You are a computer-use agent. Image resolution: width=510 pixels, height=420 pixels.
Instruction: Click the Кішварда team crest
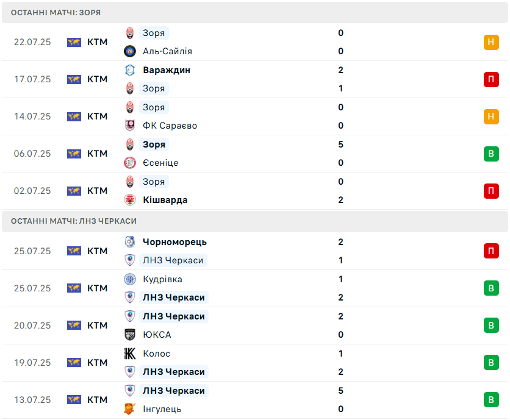point(129,200)
